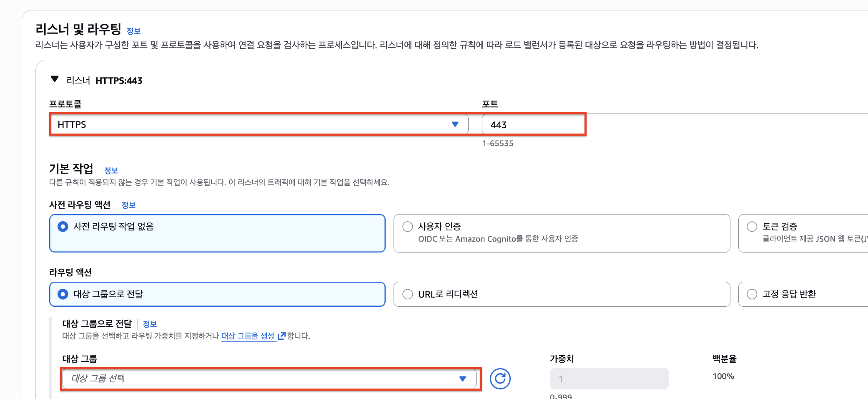Click the 1-65535 port range hint

(498, 143)
